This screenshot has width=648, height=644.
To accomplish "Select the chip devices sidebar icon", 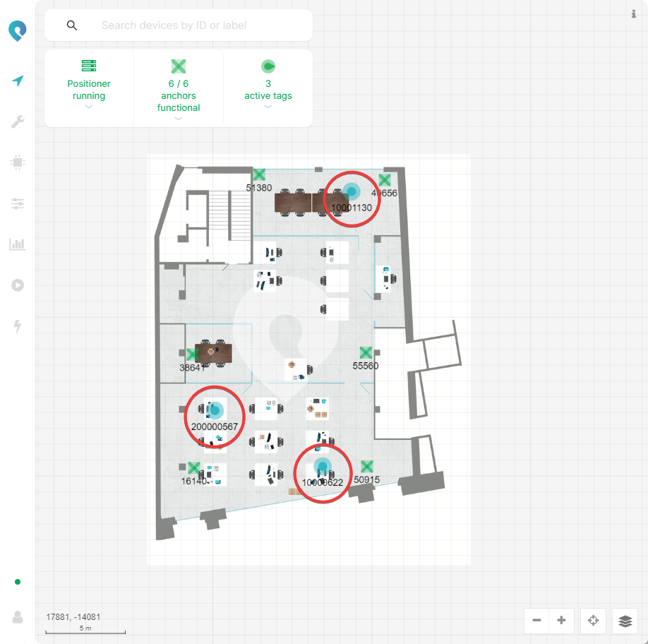I will point(18,162).
